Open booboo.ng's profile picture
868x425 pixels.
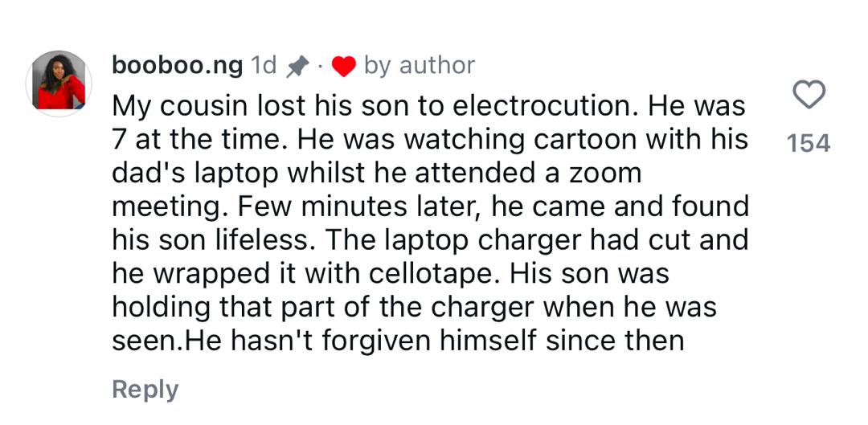[59, 84]
